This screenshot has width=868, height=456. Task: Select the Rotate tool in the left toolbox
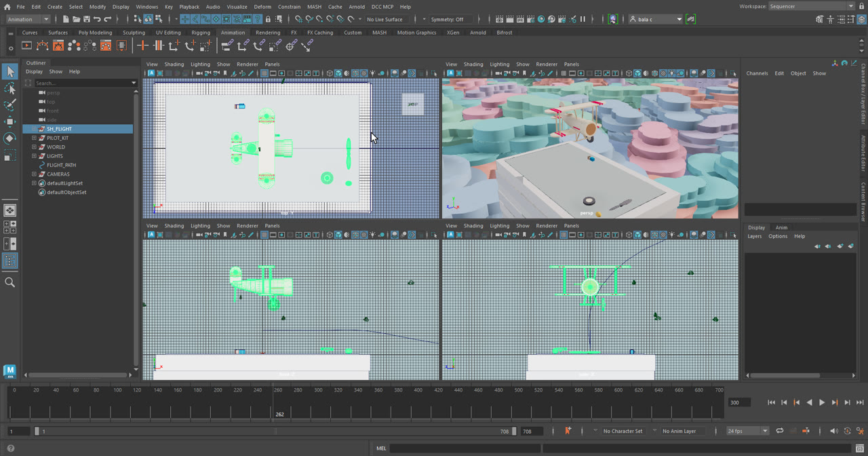[9, 138]
